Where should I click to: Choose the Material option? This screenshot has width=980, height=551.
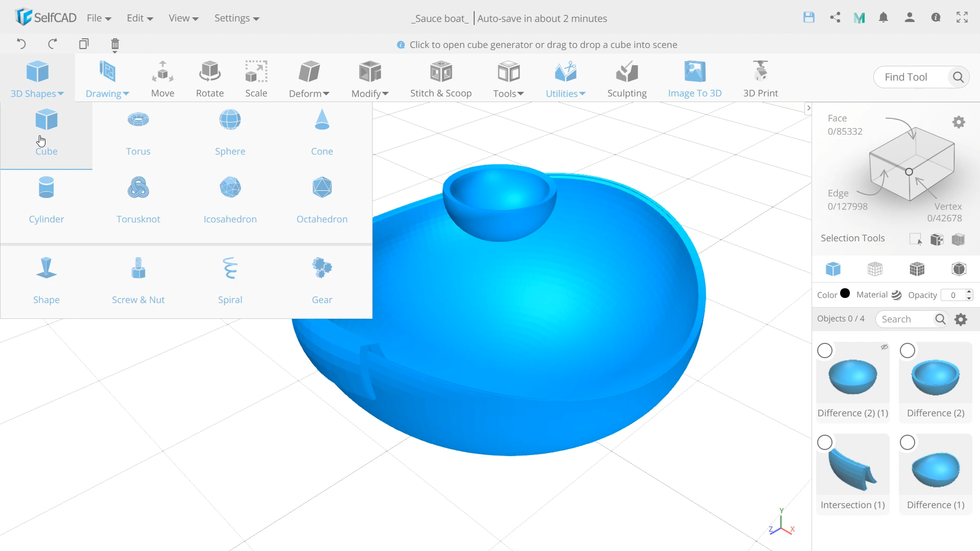point(879,295)
